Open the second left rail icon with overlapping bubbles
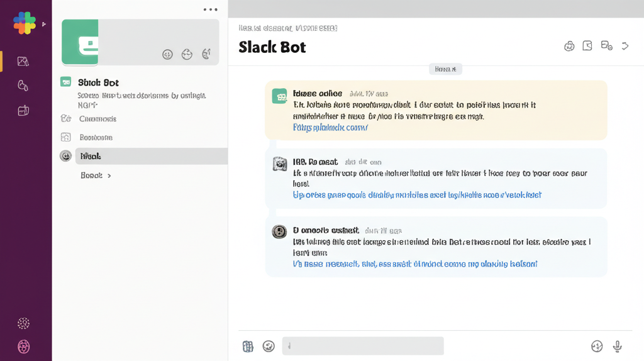644x361 pixels. [23, 86]
